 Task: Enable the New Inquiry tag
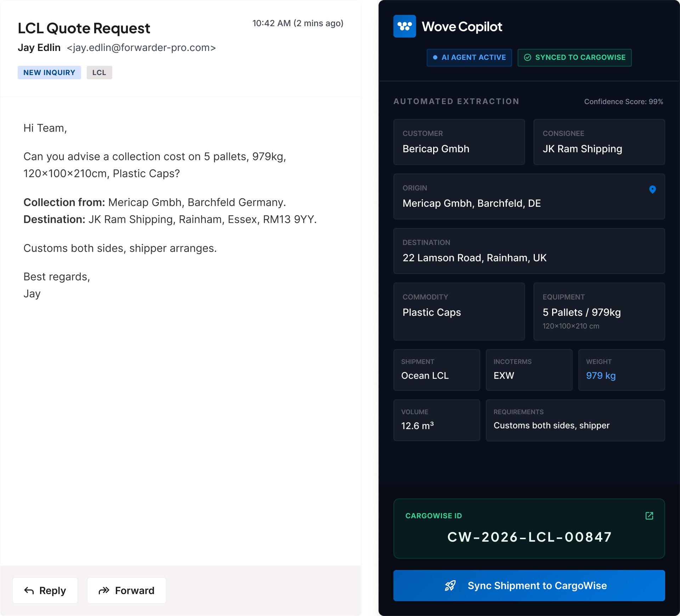click(49, 72)
